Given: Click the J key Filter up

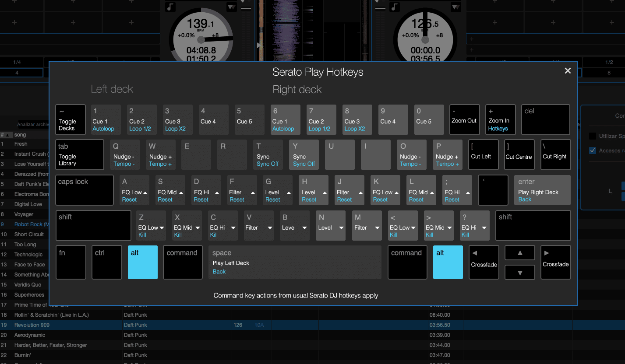Looking at the screenshot, I should [350, 190].
